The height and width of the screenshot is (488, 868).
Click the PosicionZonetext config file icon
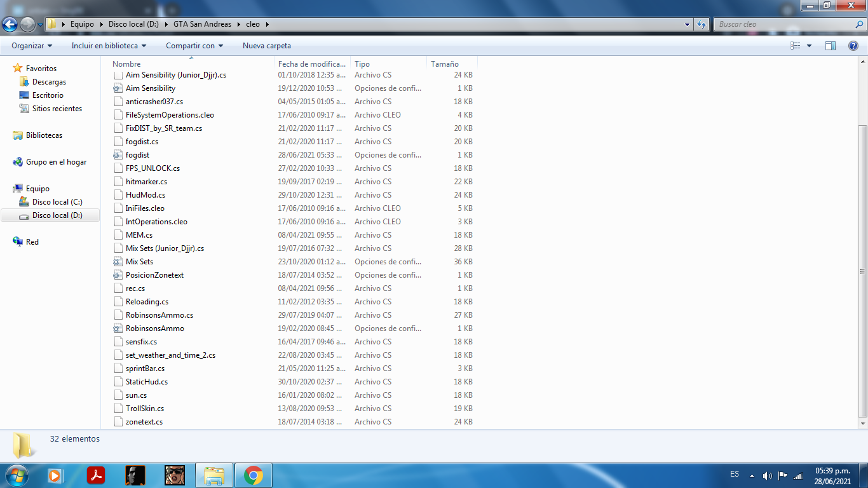118,275
